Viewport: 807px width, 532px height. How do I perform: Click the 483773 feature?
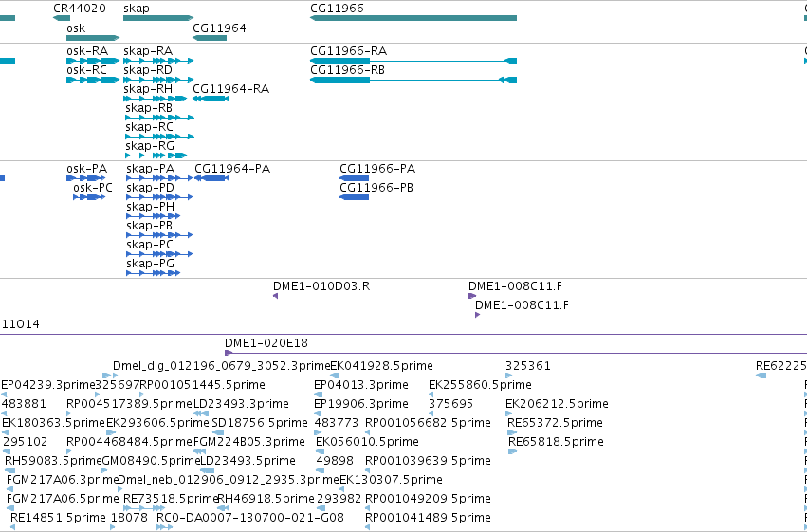coord(318,432)
